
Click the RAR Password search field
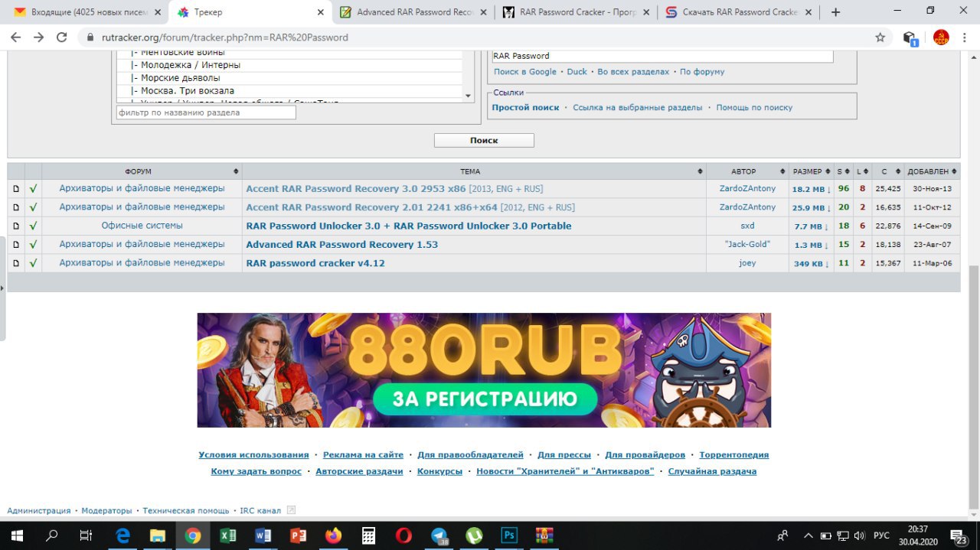[x=662, y=56]
